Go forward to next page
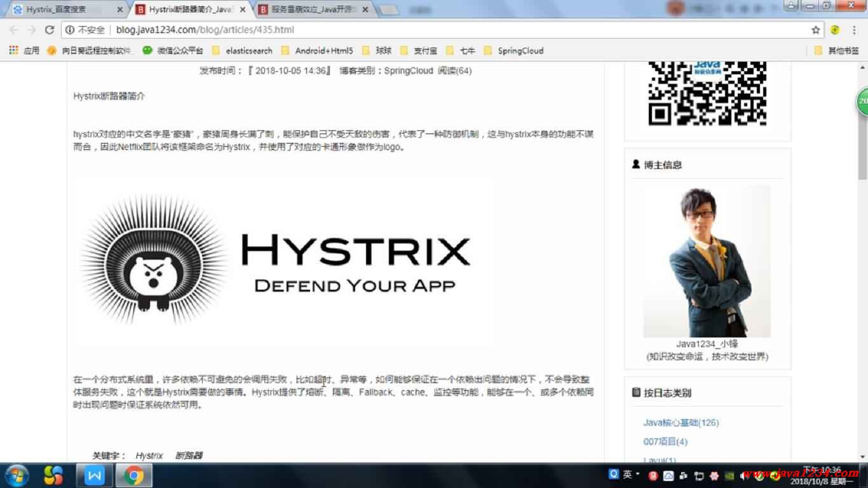This screenshot has width=868, height=488. tap(31, 30)
